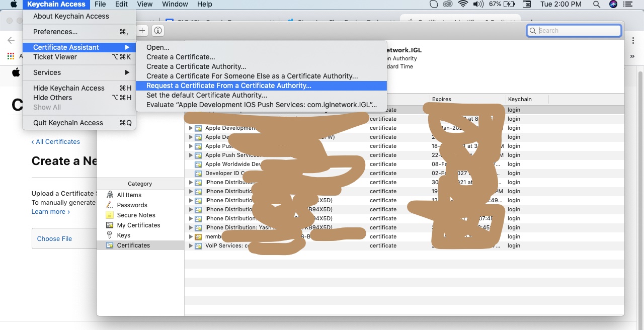Expand the Services submenu
This screenshot has width=644, height=330.
point(79,72)
